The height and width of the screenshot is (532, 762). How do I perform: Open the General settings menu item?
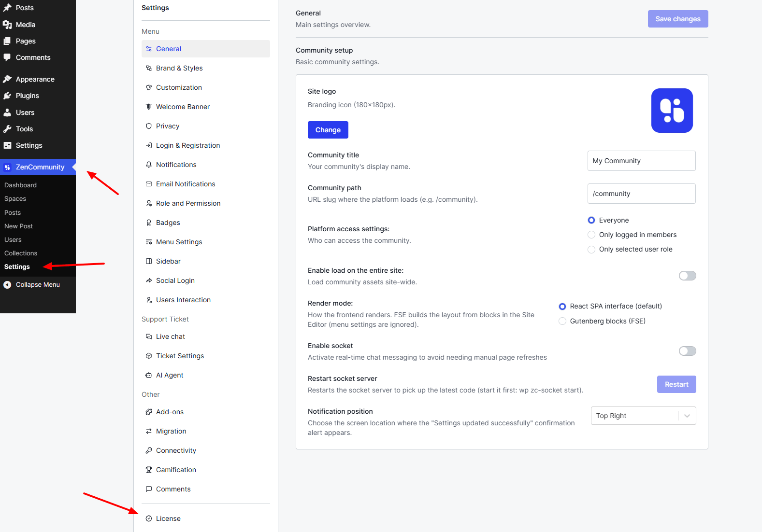[206, 49]
